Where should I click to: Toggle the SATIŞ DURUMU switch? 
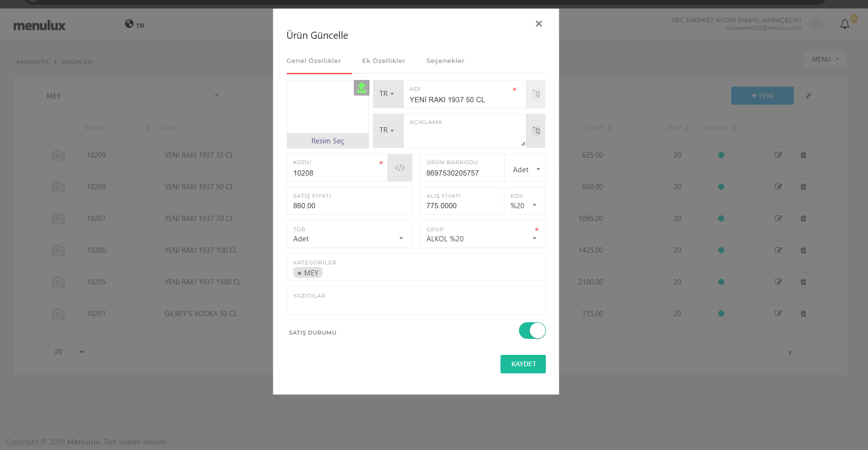click(x=532, y=331)
